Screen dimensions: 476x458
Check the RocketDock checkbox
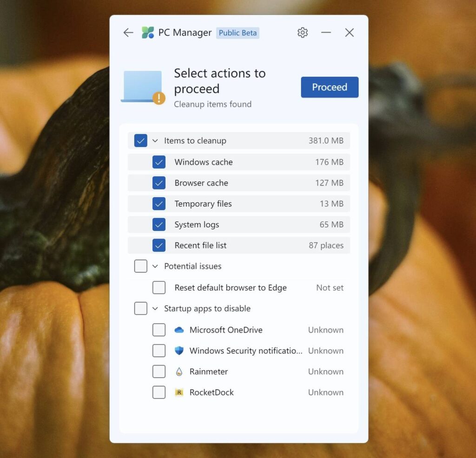point(159,392)
